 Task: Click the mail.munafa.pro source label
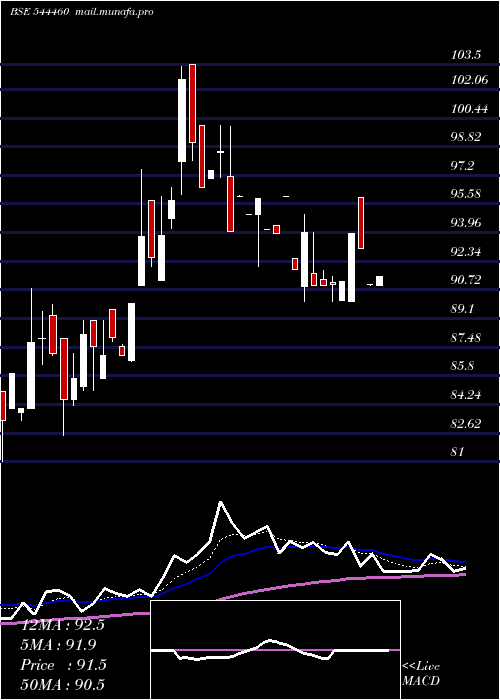[x=114, y=12]
